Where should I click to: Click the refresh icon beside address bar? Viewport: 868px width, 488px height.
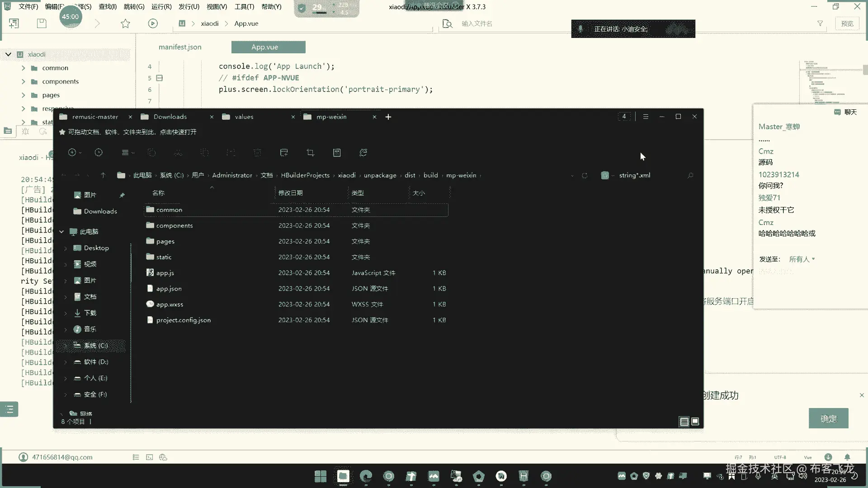(584, 175)
